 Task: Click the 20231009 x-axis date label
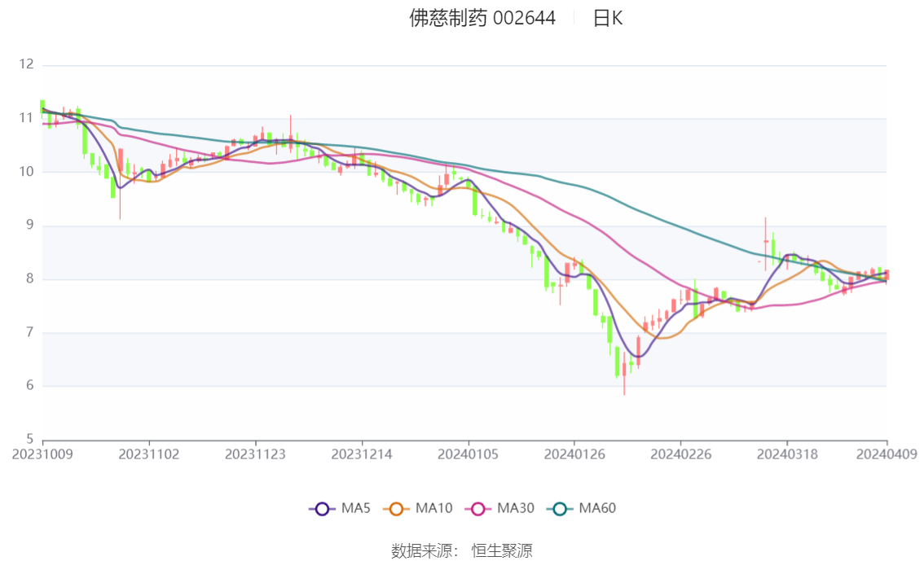click(x=42, y=454)
